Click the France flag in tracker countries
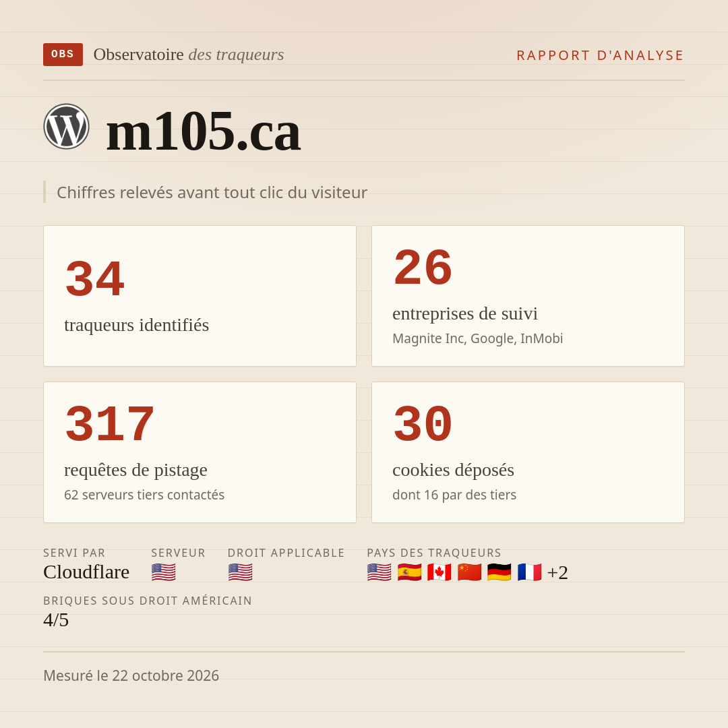The width and height of the screenshot is (728, 728). pyautogui.click(x=529, y=572)
